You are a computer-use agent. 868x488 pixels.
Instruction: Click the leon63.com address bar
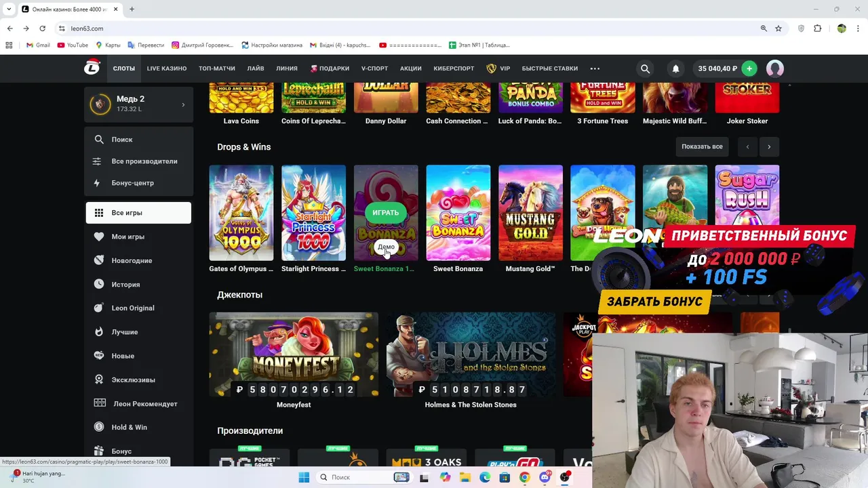point(407,28)
